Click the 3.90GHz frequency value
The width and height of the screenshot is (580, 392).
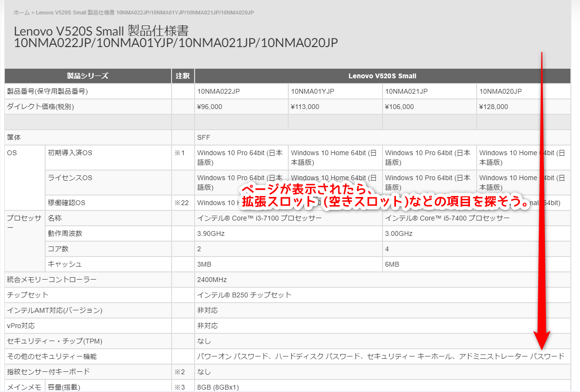click(210, 233)
